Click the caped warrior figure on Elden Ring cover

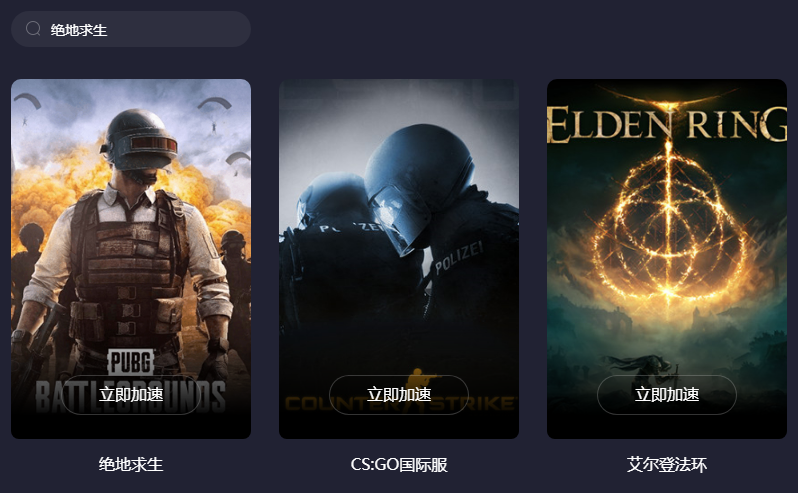tap(642, 370)
